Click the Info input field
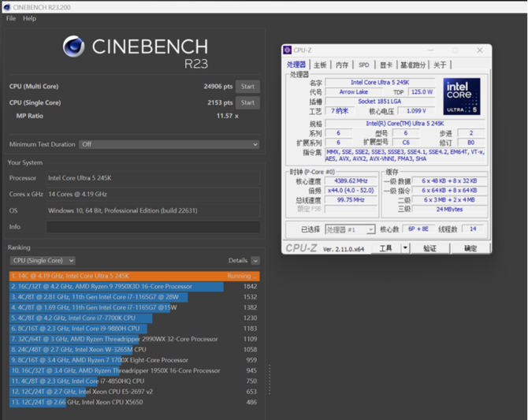Viewport: 528px width, 420px height. (153, 227)
